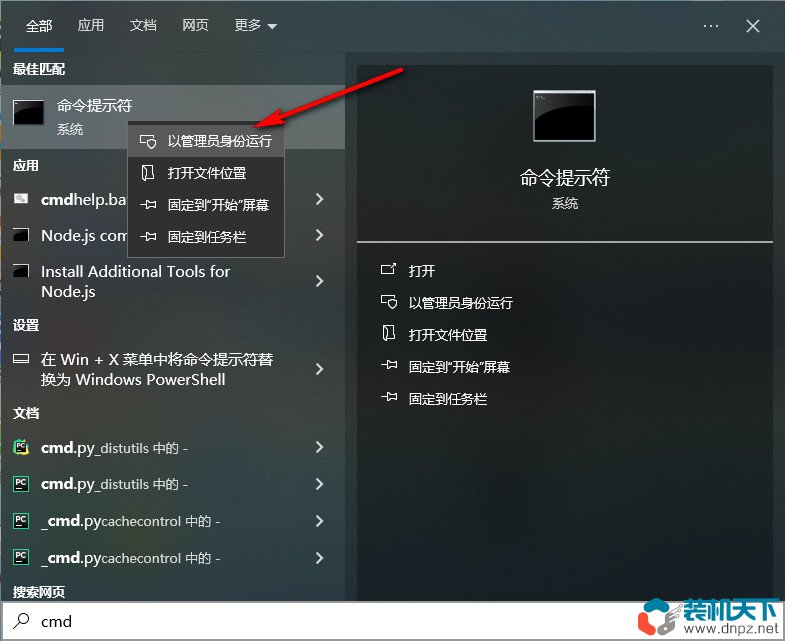Click the large Command Prompt preview icon
Screen dimensions: 785x641
[x=564, y=116]
